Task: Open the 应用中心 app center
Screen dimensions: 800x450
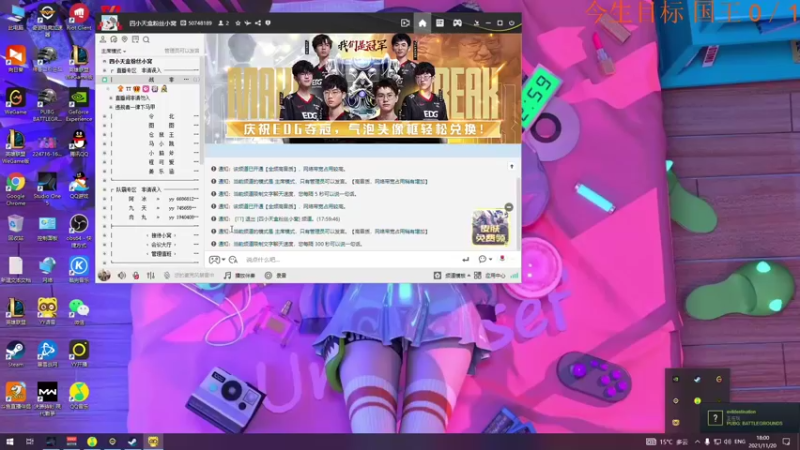Action: coord(489,276)
